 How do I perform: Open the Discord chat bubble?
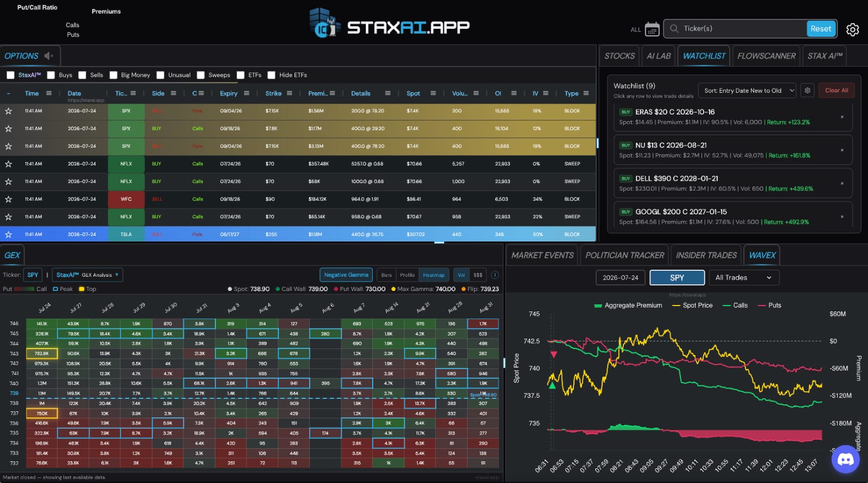point(845,459)
